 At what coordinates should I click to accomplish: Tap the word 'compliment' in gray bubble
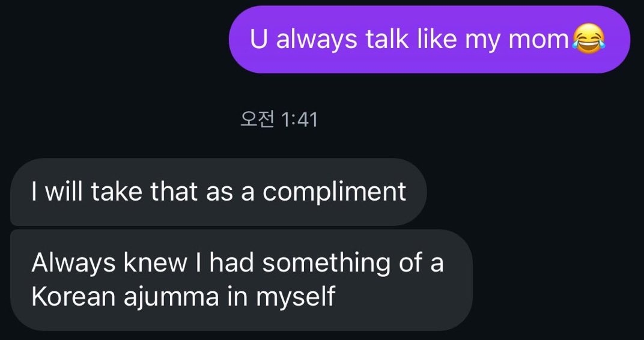click(x=335, y=192)
